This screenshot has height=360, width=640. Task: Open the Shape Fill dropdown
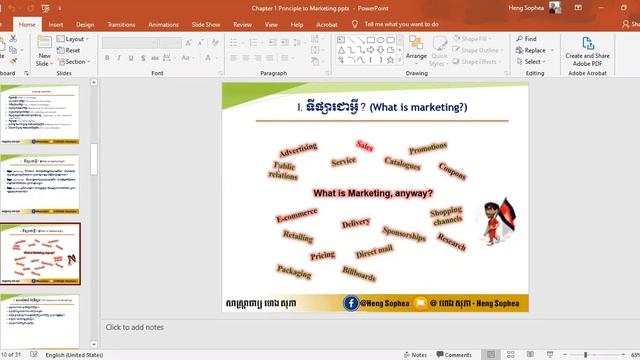[x=473, y=39]
